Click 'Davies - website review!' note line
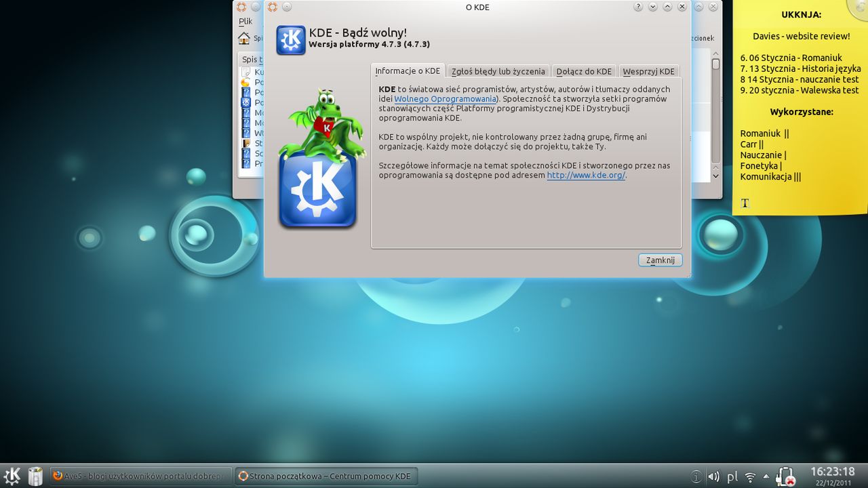 (801, 36)
